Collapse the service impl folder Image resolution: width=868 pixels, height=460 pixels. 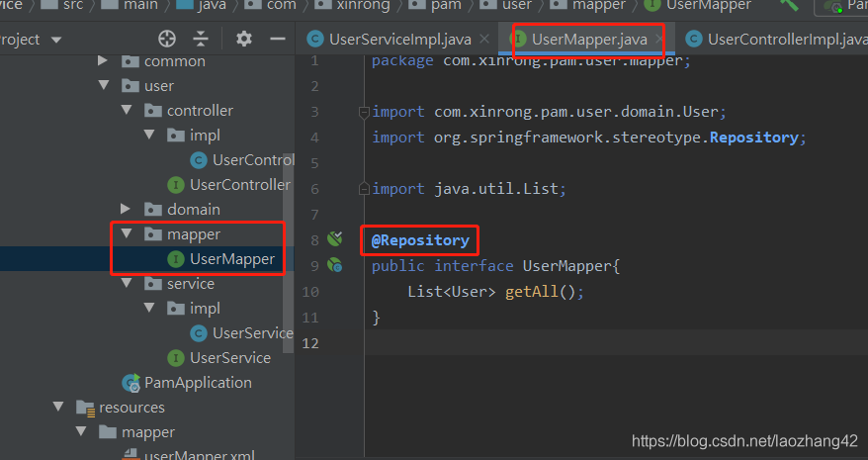[149, 308]
